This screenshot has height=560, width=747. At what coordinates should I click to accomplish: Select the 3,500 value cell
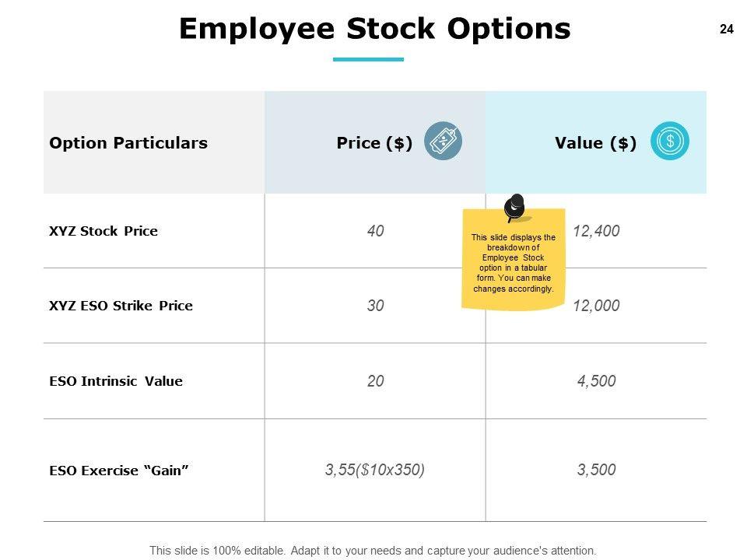[x=597, y=470]
